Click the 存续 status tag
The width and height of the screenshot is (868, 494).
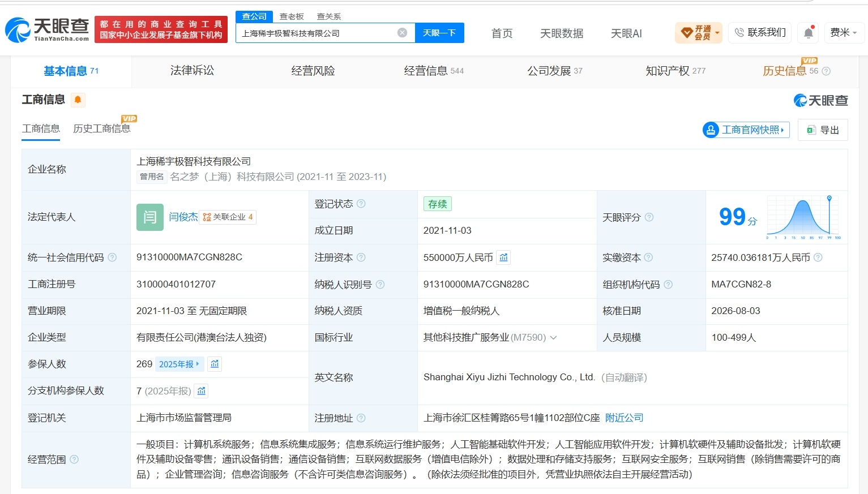click(x=437, y=204)
